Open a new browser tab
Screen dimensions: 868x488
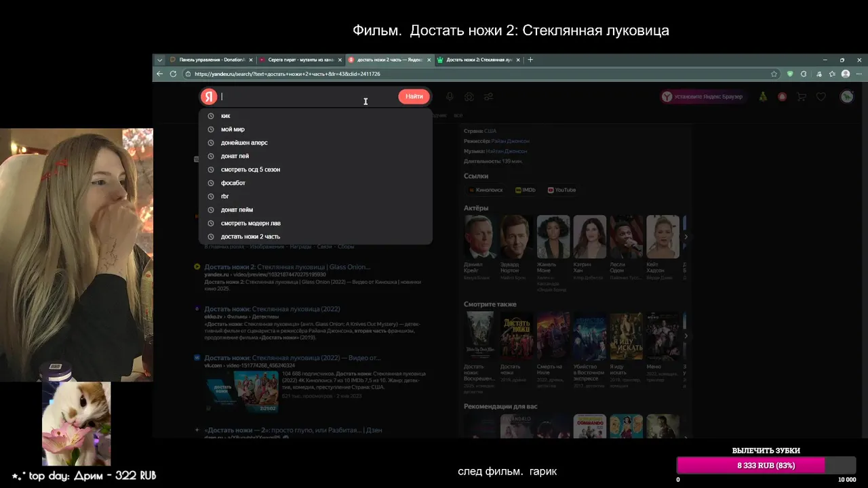pos(530,60)
